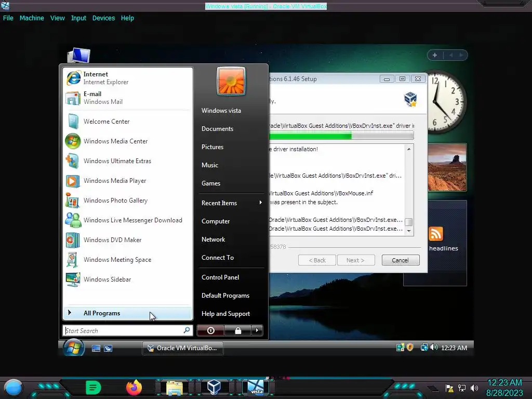Click Vista tray volume speaker icon
The height and width of the screenshot is (399, 532).
tap(434, 347)
